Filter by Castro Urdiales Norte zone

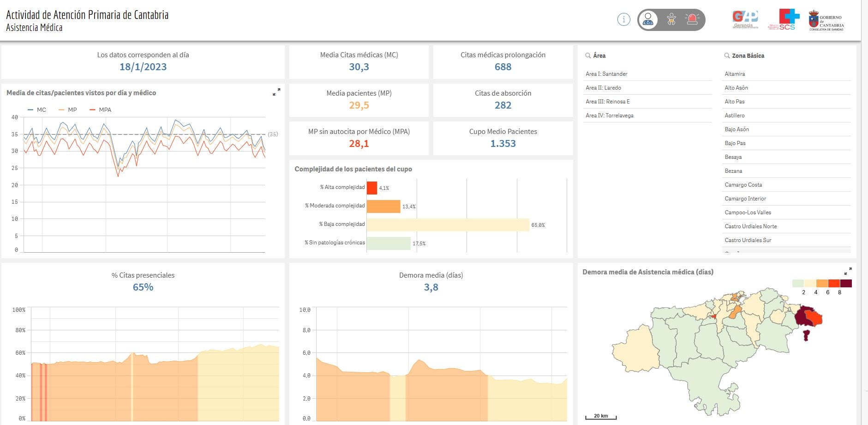(x=750, y=226)
